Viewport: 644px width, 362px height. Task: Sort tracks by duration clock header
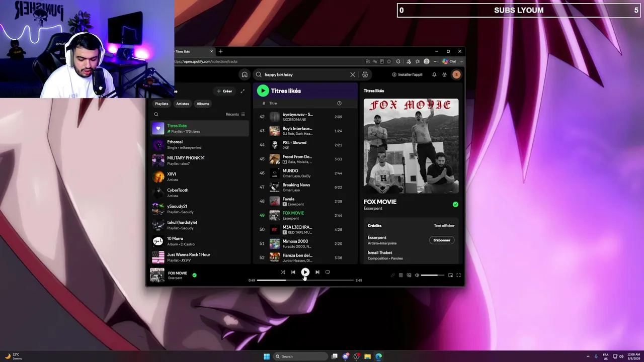point(339,103)
